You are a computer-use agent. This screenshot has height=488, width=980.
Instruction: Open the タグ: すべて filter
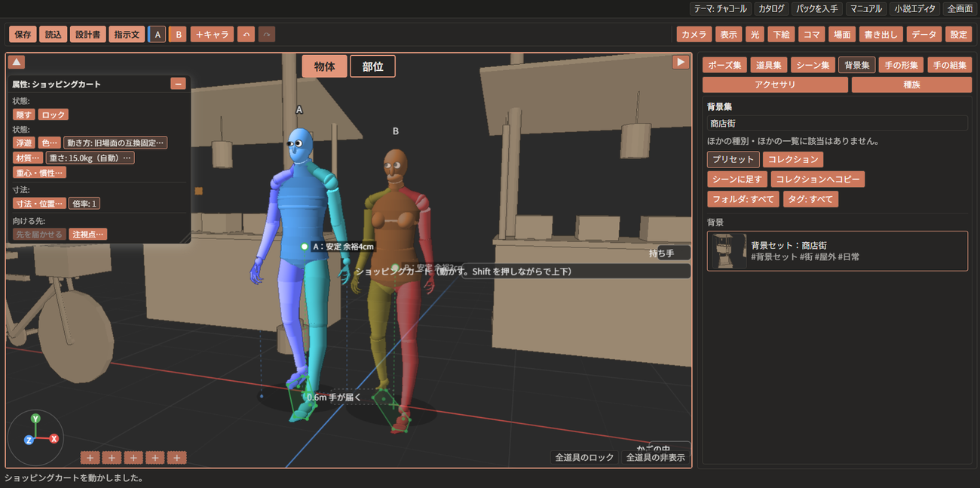pos(810,199)
